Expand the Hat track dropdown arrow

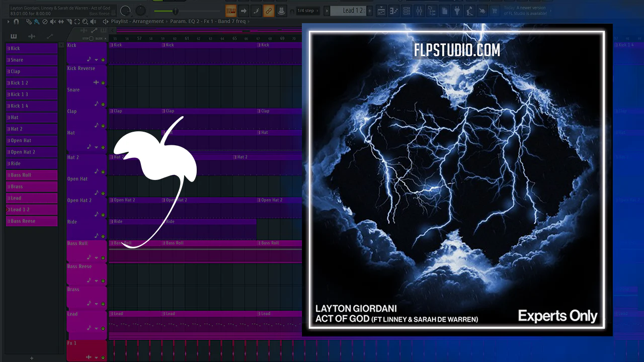click(97, 147)
